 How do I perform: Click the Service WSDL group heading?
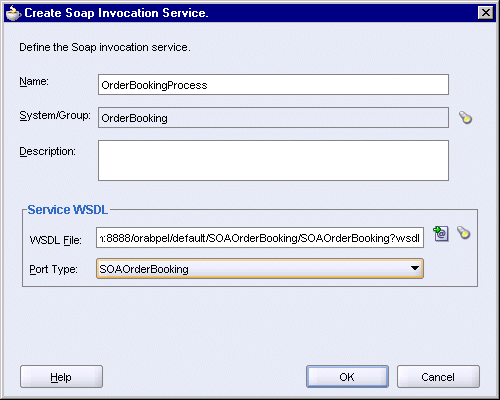[x=68, y=210]
